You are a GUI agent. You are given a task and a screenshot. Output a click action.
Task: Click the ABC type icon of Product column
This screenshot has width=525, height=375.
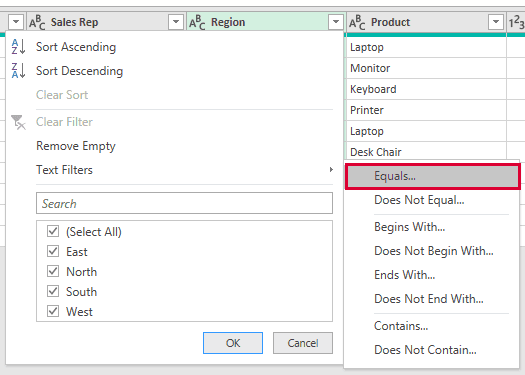click(357, 22)
